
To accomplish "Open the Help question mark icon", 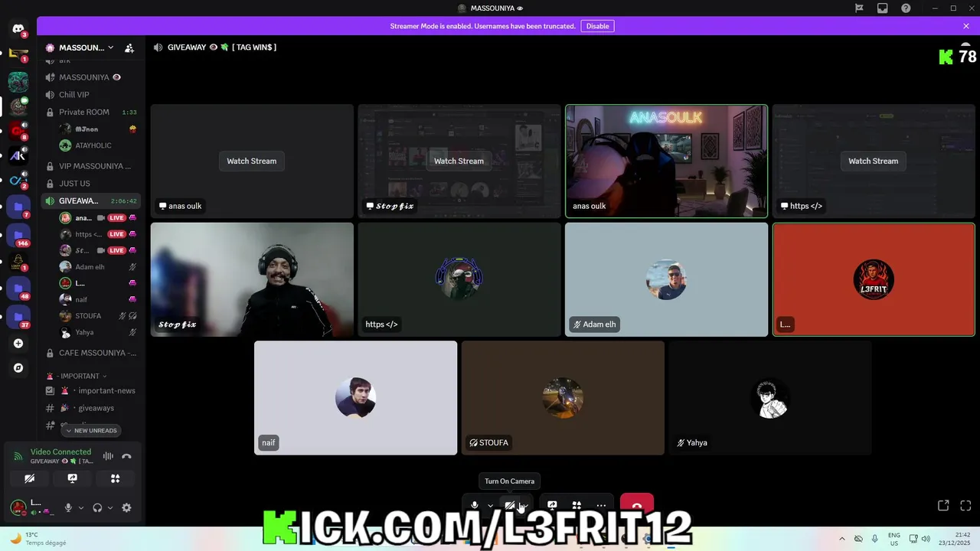I will (x=906, y=8).
